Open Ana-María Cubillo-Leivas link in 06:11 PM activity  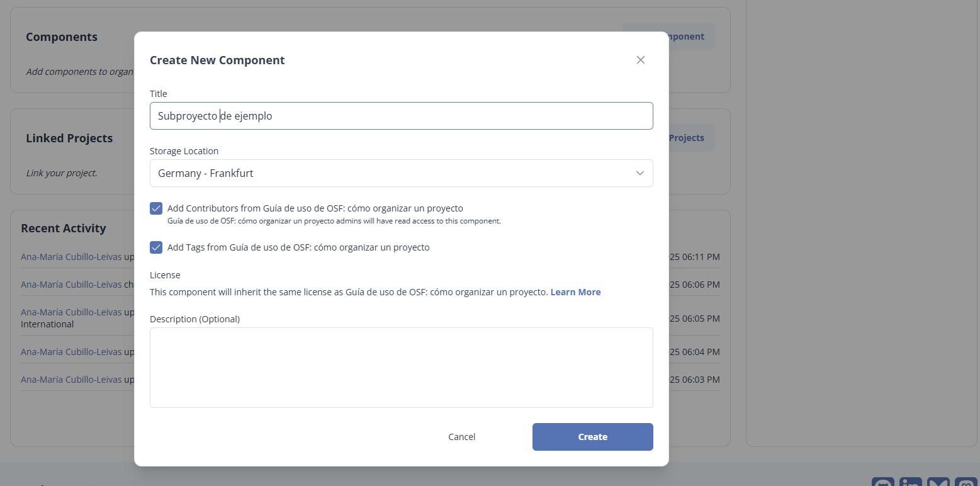(x=71, y=257)
